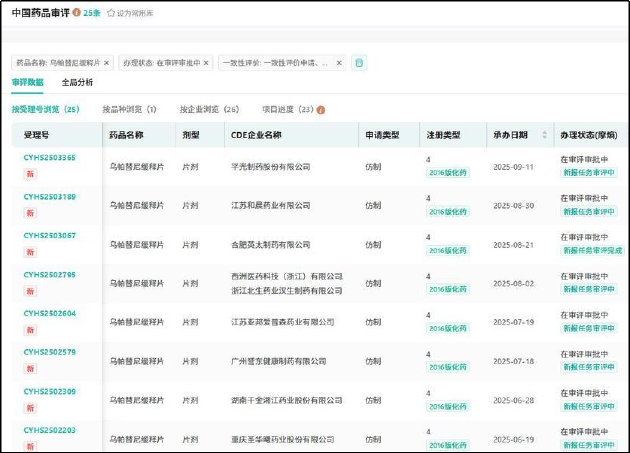Click the date 2025-06-28
This screenshot has width=630, height=453.
tap(513, 400)
